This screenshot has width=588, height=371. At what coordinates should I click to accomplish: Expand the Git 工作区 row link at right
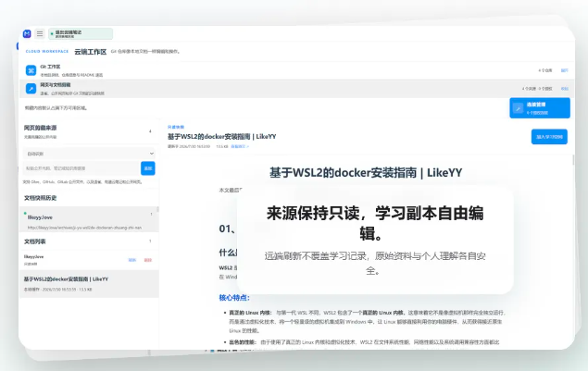pos(564,70)
